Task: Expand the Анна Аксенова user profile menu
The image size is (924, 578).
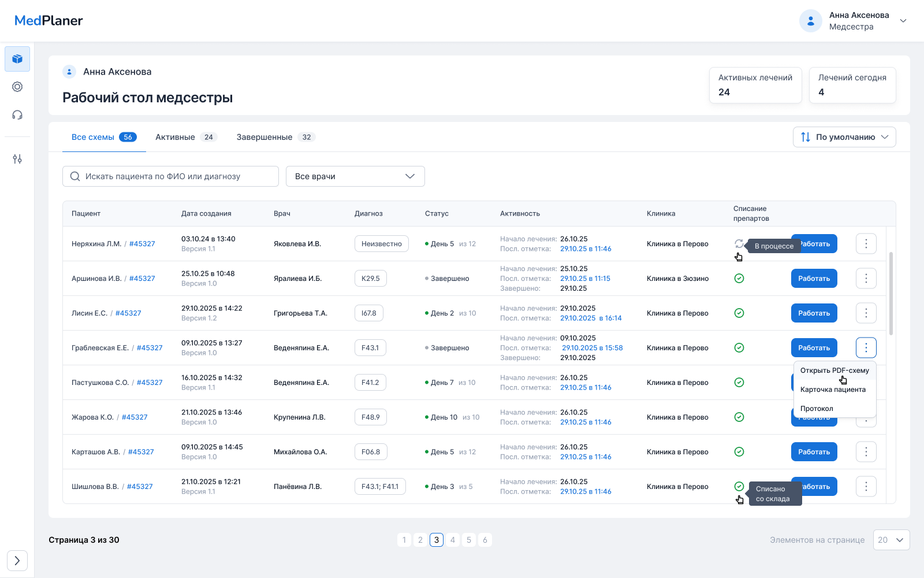Action: (903, 21)
